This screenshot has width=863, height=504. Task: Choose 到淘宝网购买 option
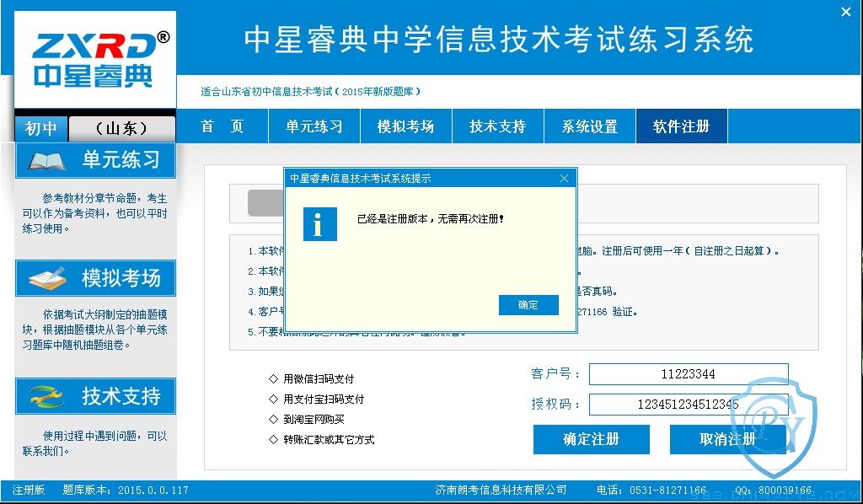(x=314, y=420)
